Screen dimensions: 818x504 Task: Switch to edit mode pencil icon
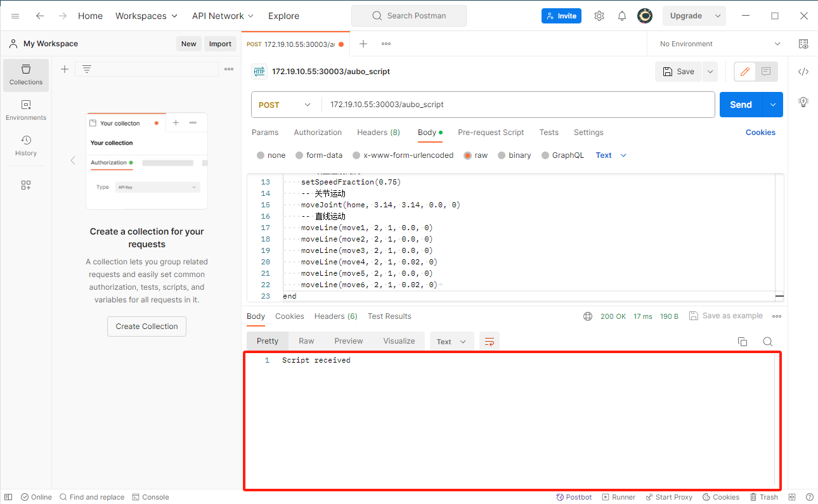pos(745,72)
